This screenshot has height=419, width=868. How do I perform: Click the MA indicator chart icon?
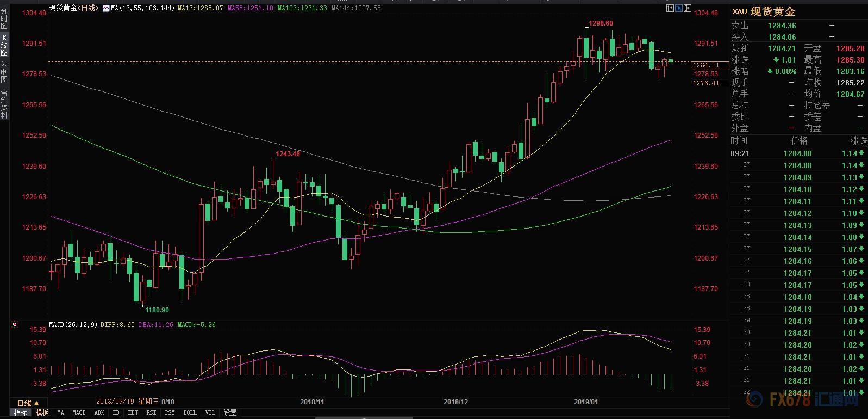click(105, 9)
